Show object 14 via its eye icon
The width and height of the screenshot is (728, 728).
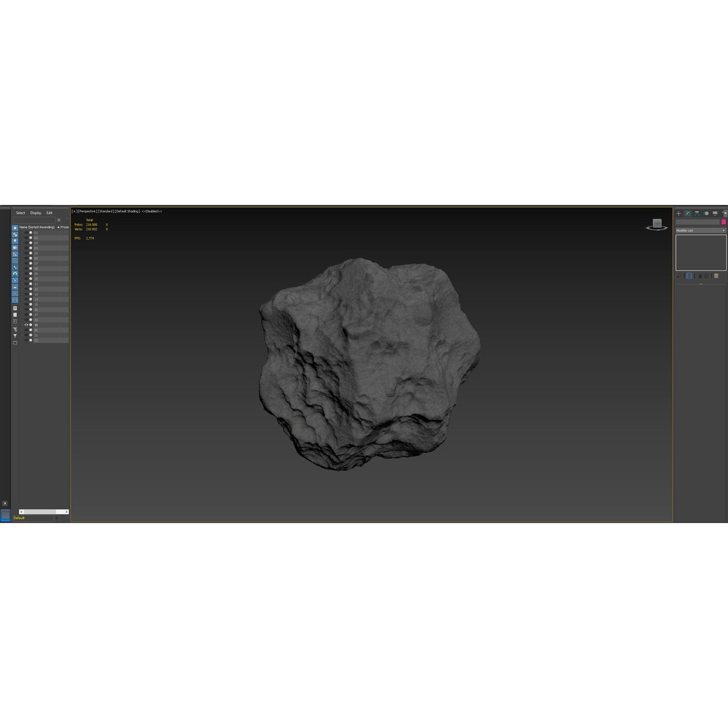26,299
